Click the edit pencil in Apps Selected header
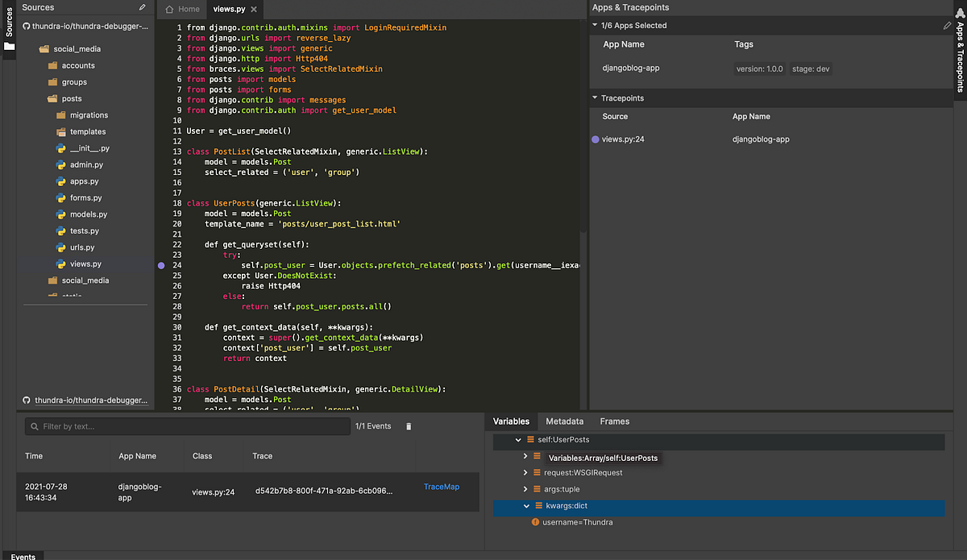Viewport: 967px width, 560px height. (948, 26)
